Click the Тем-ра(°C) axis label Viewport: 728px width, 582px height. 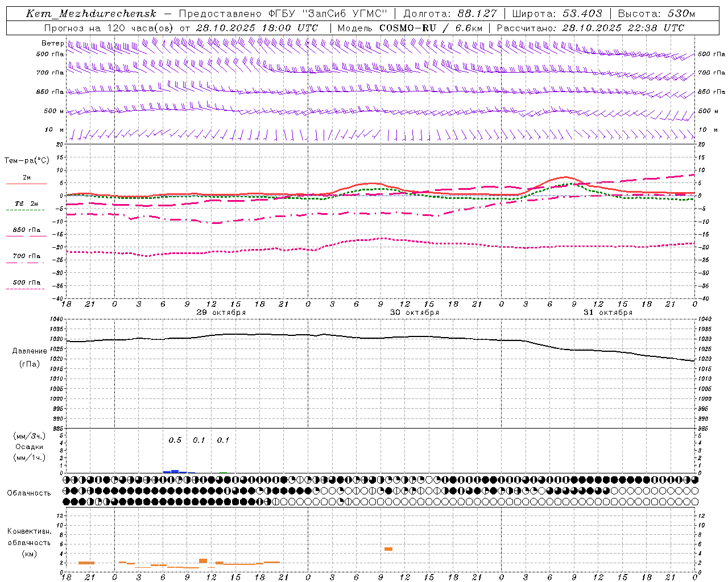click(x=27, y=161)
